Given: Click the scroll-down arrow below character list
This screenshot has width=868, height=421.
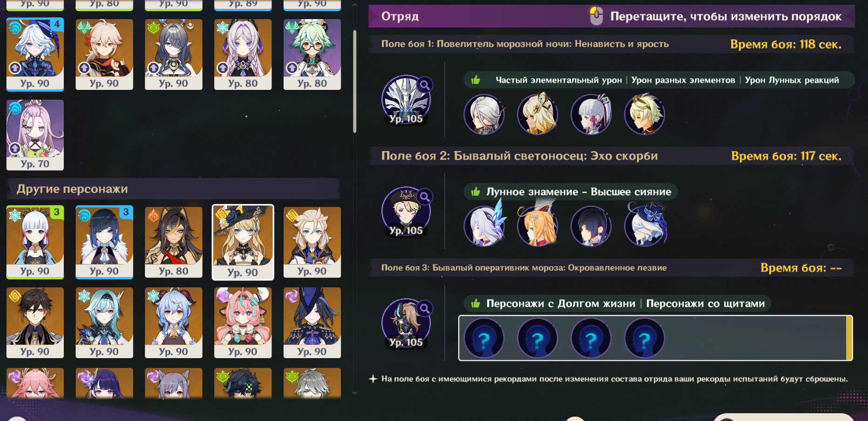Looking at the screenshot, I should point(354,393).
